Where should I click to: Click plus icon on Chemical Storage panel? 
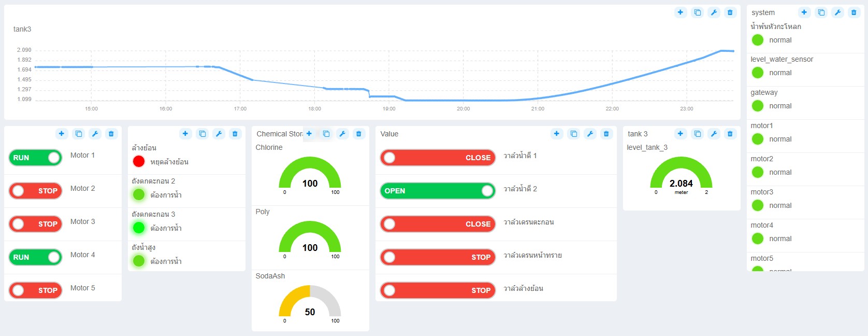coord(309,134)
